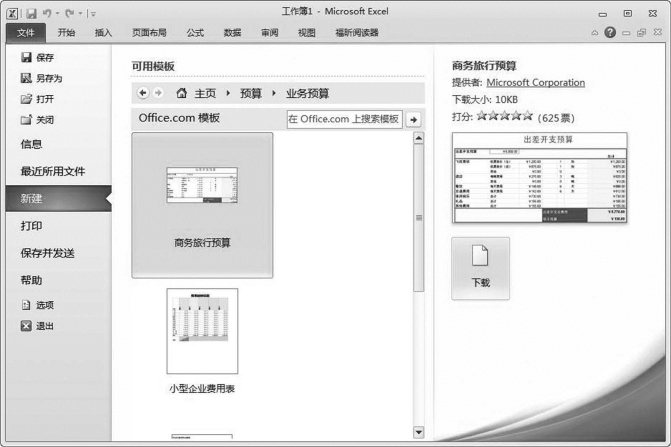
Task: Click the star rating of the template
Action: pyautogui.click(x=505, y=115)
